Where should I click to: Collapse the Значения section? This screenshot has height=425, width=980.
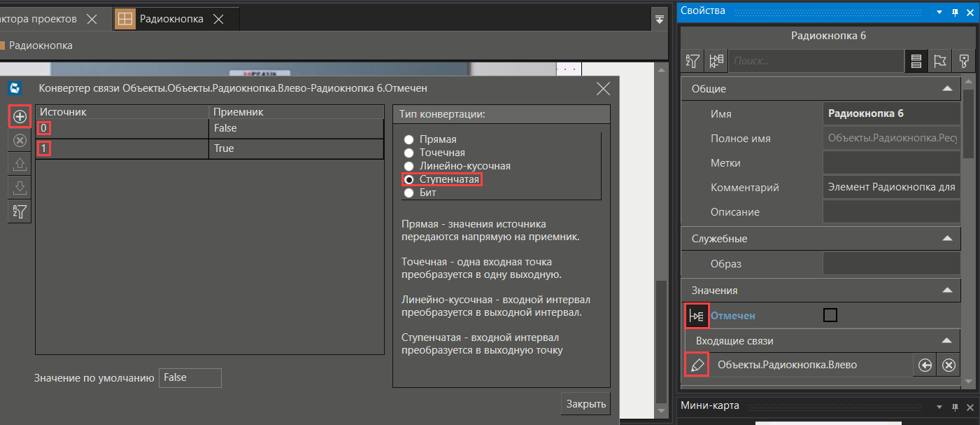tap(947, 290)
